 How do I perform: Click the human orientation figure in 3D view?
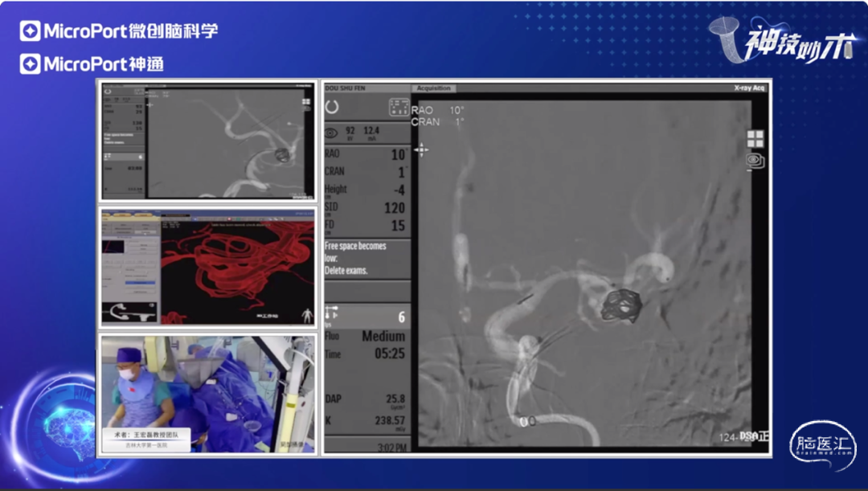pyautogui.click(x=307, y=316)
